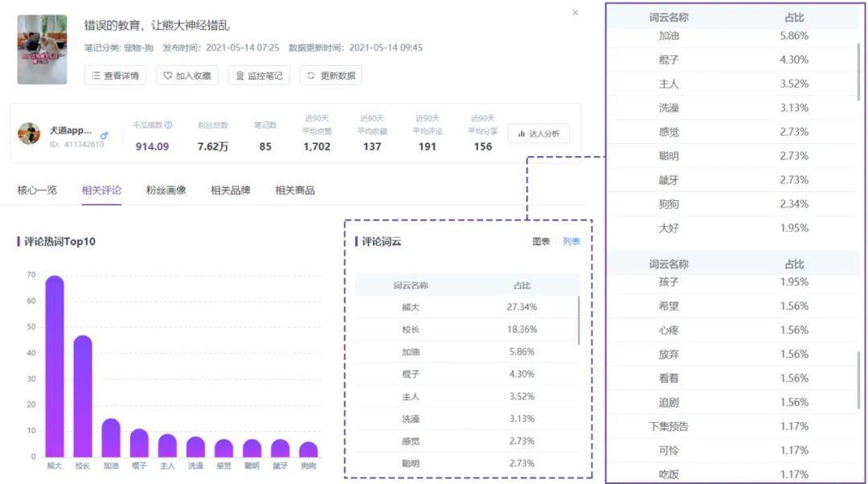Expand the 相关品牌 section

coord(231,191)
